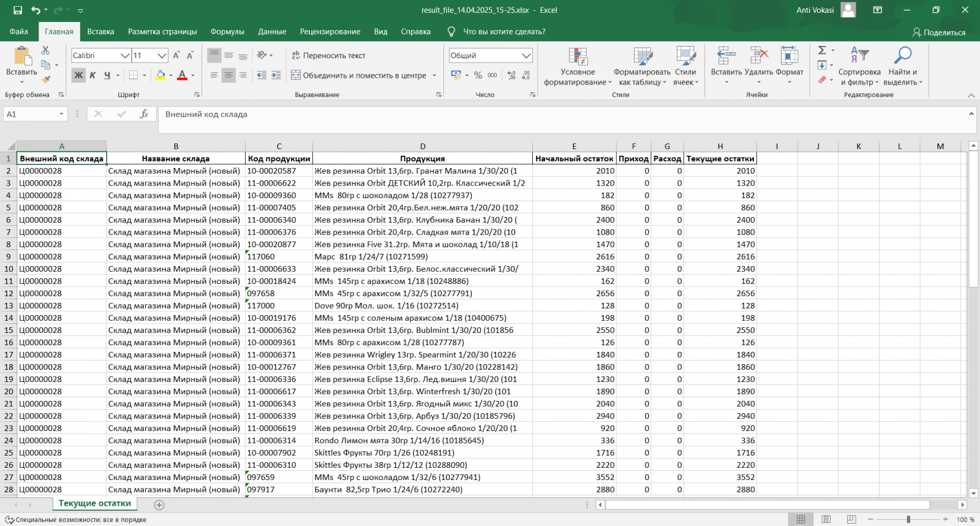980x526 pixels.
Task: Click the Cut scissors icon
Action: click(x=45, y=50)
